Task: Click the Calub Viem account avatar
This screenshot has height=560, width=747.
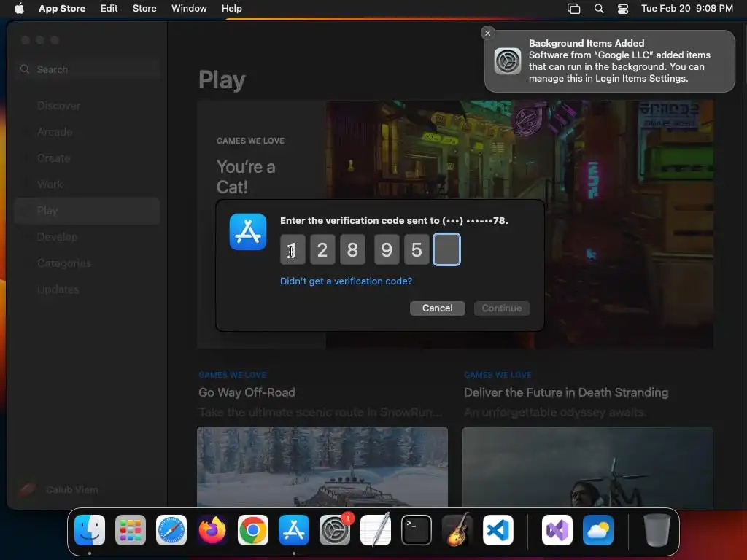Action: click(x=27, y=489)
